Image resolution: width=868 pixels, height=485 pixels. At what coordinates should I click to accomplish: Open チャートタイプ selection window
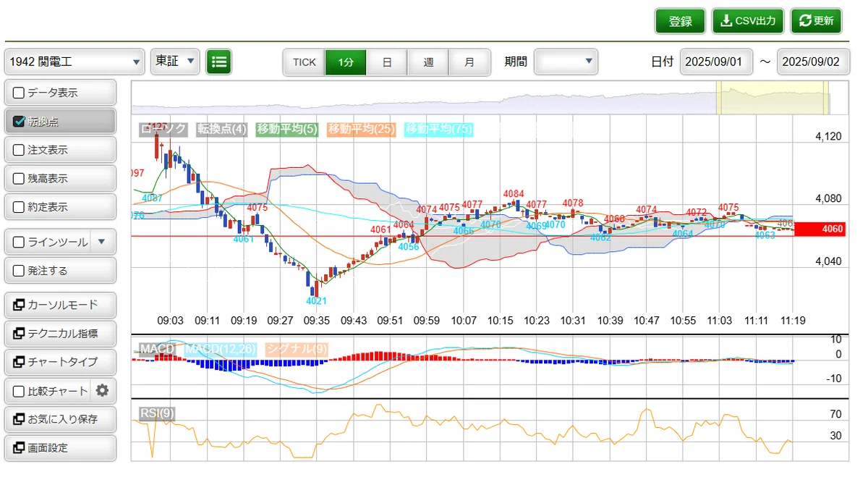click(x=60, y=362)
